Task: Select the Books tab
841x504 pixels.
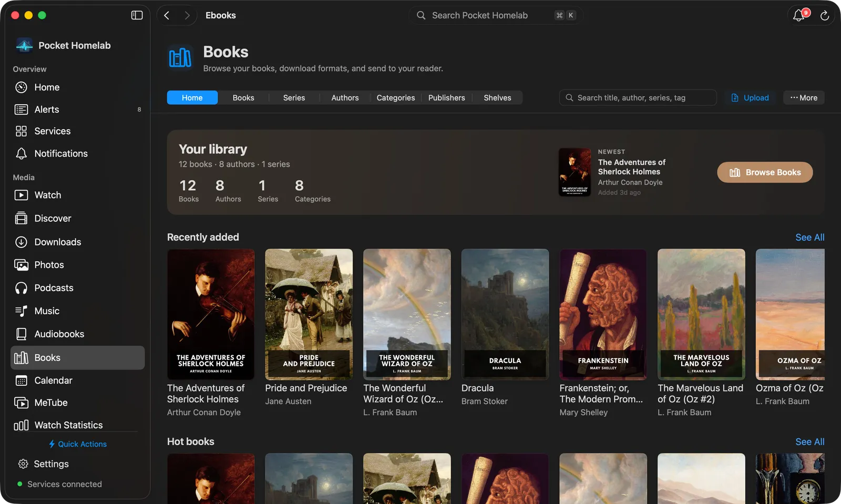Action: (243, 98)
